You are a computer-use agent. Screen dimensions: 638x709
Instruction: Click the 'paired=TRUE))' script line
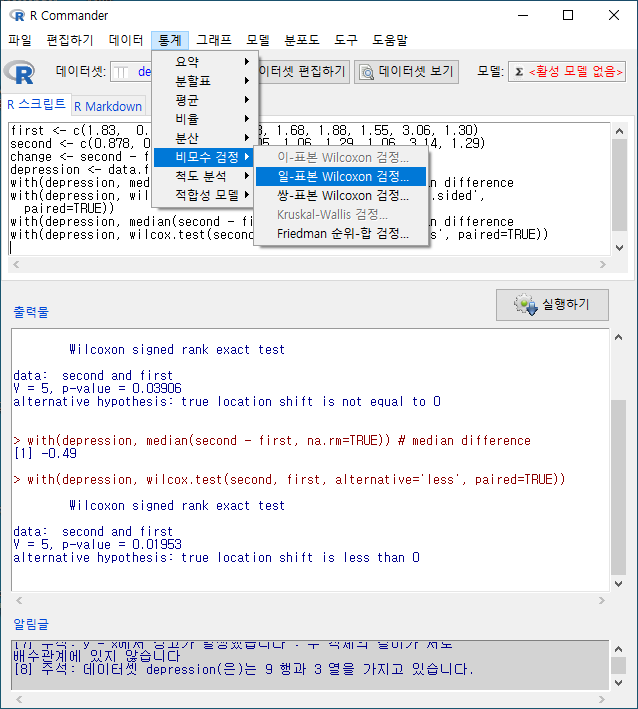[x=69, y=208]
